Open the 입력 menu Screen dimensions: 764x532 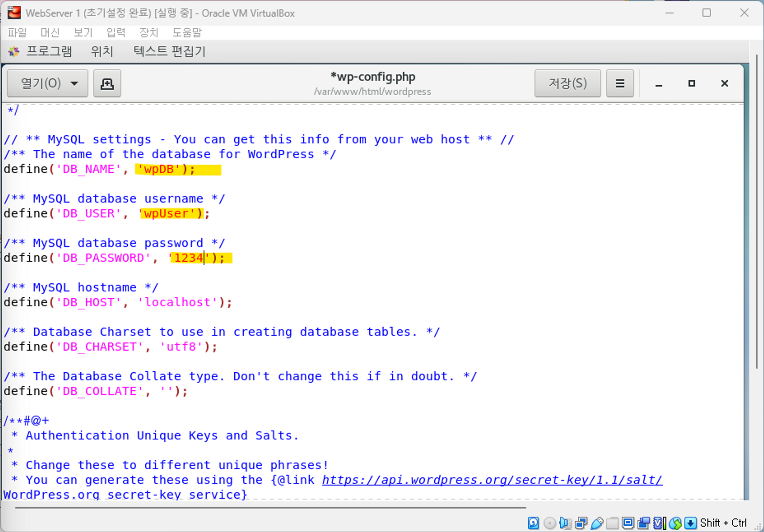tap(116, 33)
